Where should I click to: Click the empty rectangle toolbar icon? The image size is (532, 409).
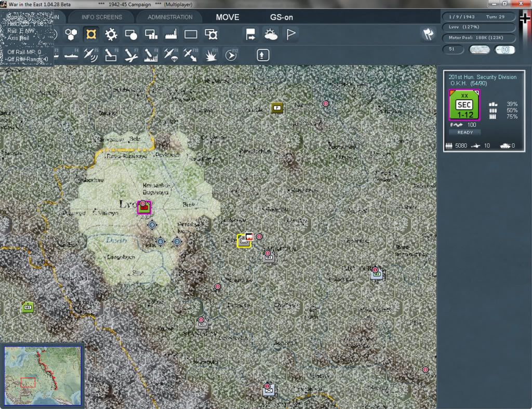tap(191, 34)
